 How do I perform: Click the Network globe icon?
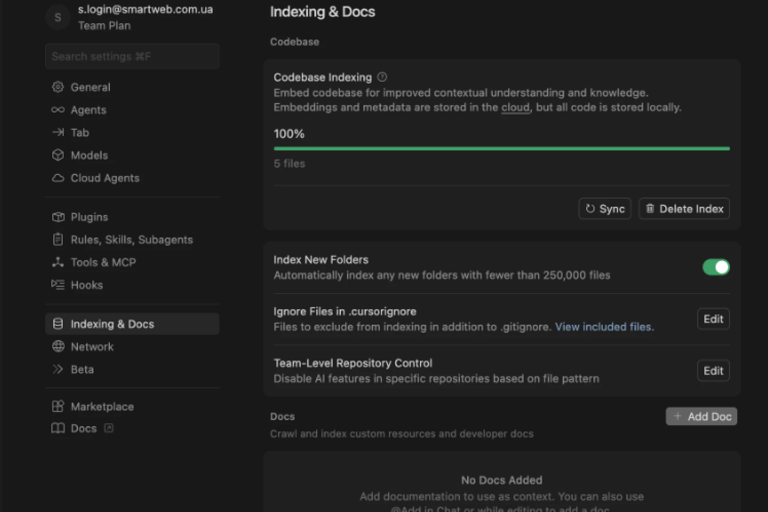[58, 347]
